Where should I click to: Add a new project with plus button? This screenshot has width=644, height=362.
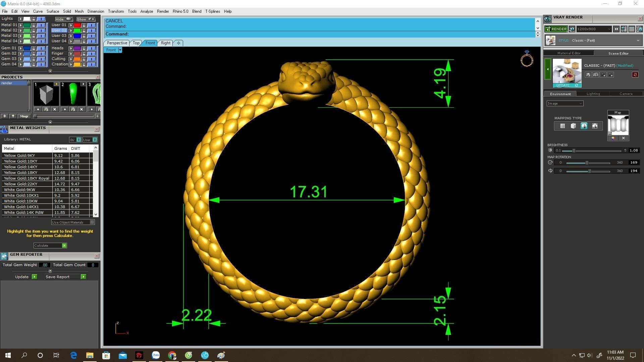click(x=5, y=116)
